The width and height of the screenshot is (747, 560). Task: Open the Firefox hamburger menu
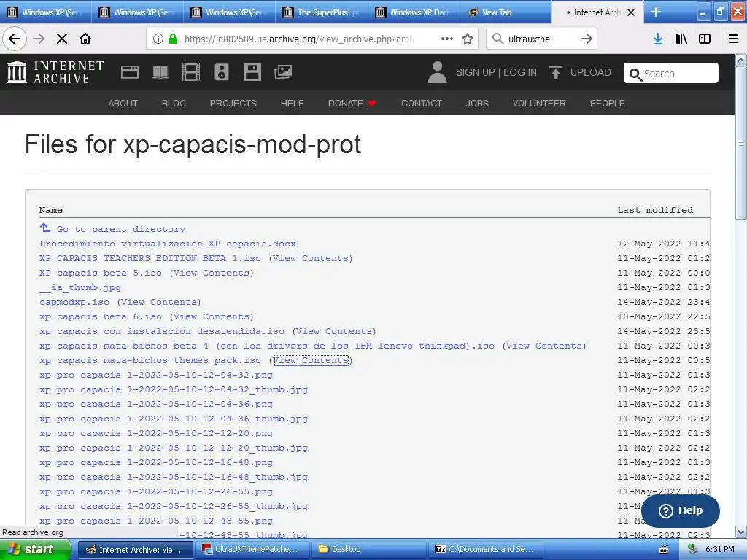tap(733, 39)
